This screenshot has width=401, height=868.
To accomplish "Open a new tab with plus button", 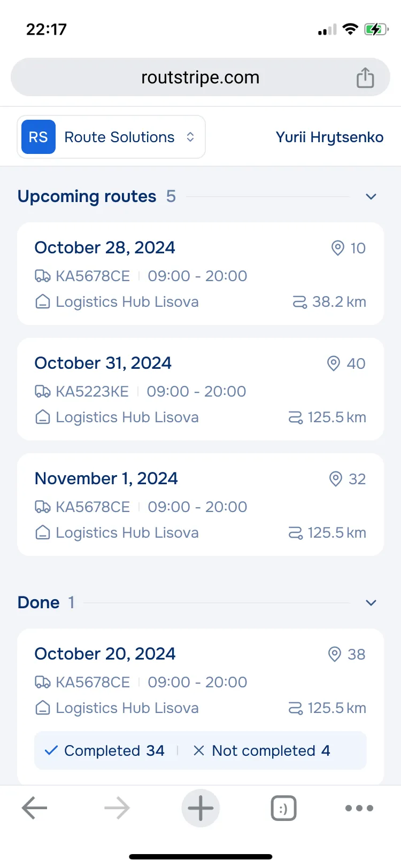I will [200, 808].
